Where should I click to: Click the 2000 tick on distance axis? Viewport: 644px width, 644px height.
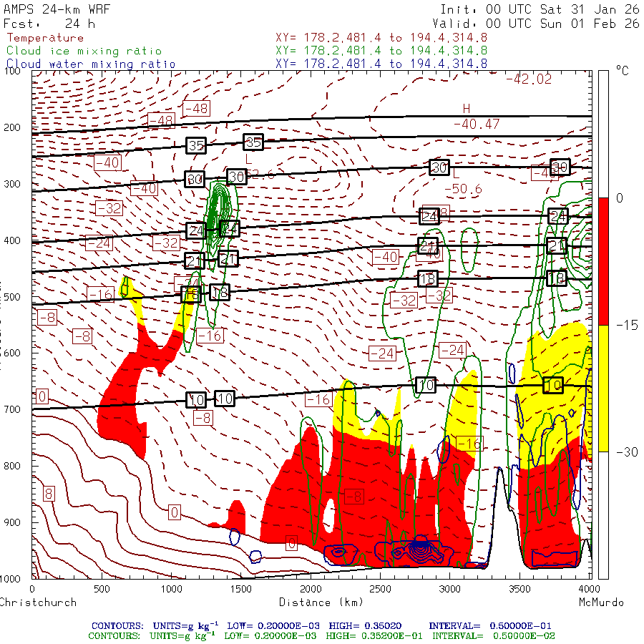click(311, 589)
